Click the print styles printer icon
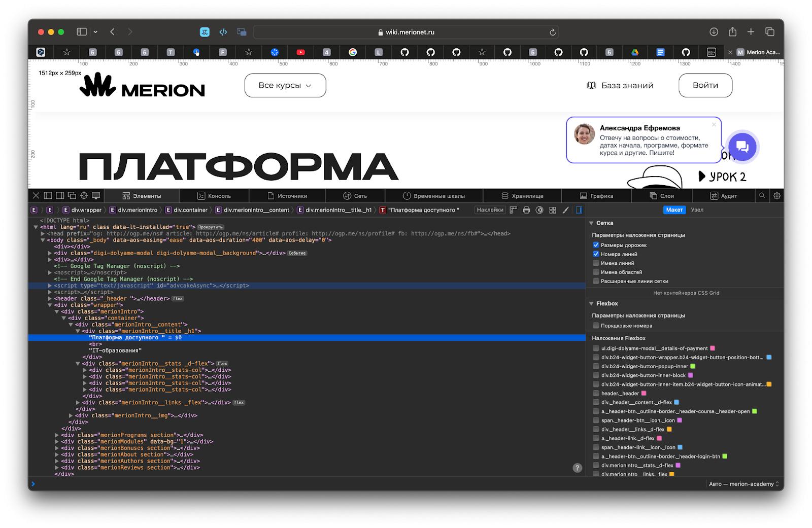Viewport: 812px width, 528px height. (x=526, y=210)
